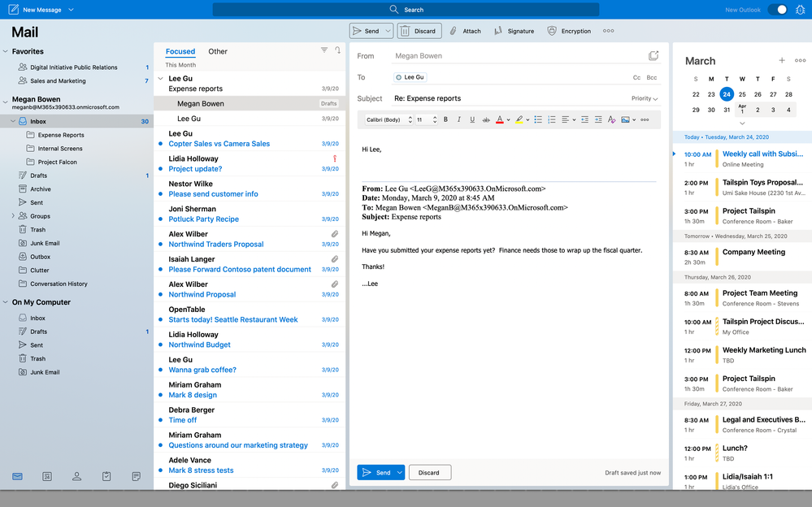The width and height of the screenshot is (812, 507).
Task: Open the font color dropdown arrow
Action: click(x=509, y=120)
